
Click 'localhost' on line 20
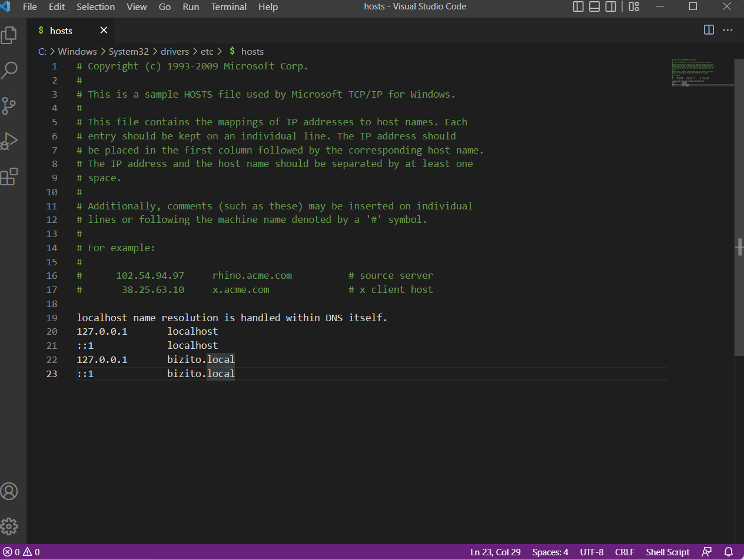click(192, 332)
